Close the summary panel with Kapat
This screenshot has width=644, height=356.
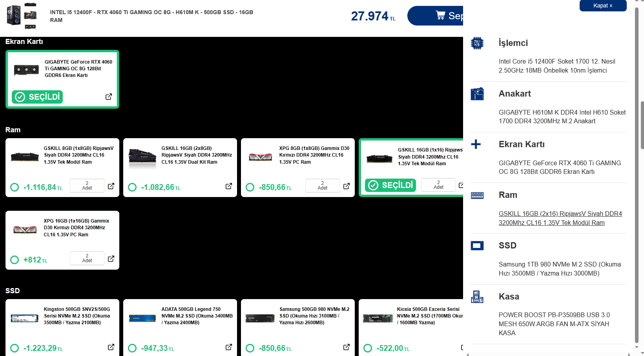[x=603, y=5]
